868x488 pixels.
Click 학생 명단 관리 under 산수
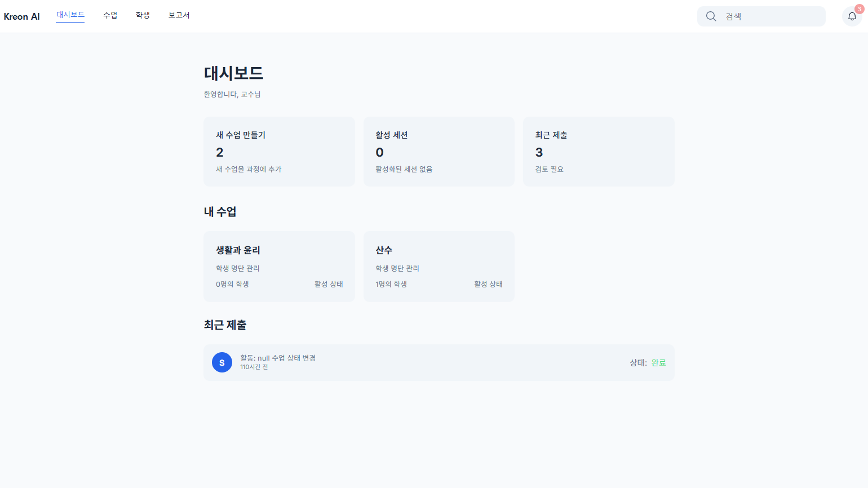[397, 268]
